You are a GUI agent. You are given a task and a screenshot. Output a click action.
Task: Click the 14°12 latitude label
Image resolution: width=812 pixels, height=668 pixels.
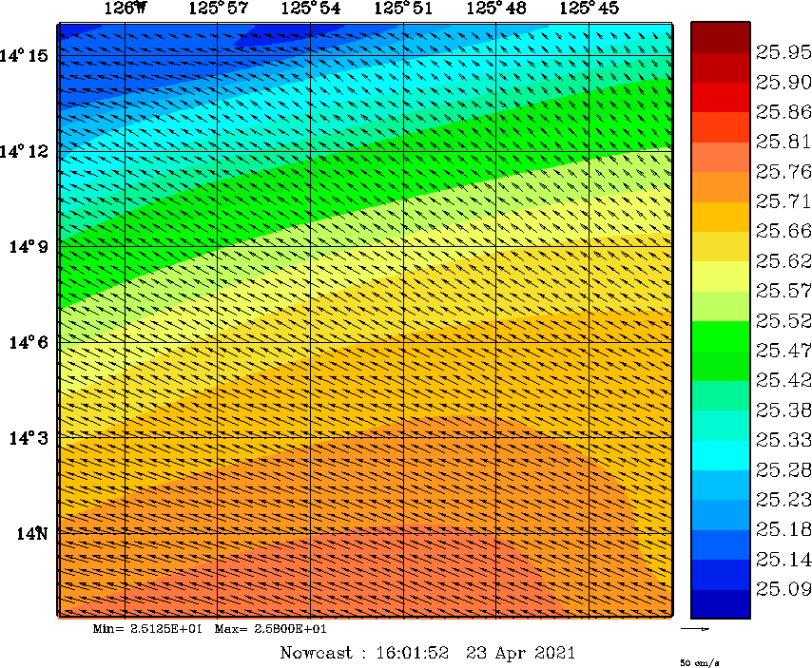(24, 152)
